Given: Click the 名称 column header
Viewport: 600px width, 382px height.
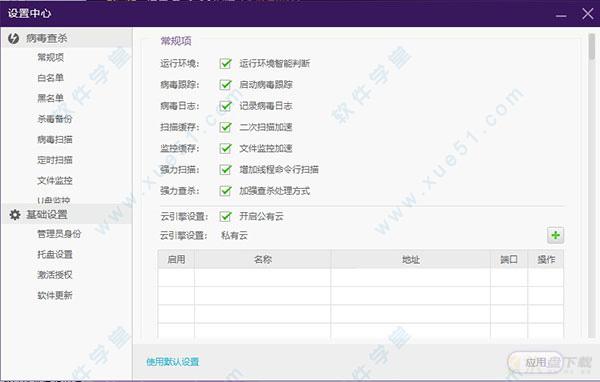Looking at the screenshot, I should 262,259.
